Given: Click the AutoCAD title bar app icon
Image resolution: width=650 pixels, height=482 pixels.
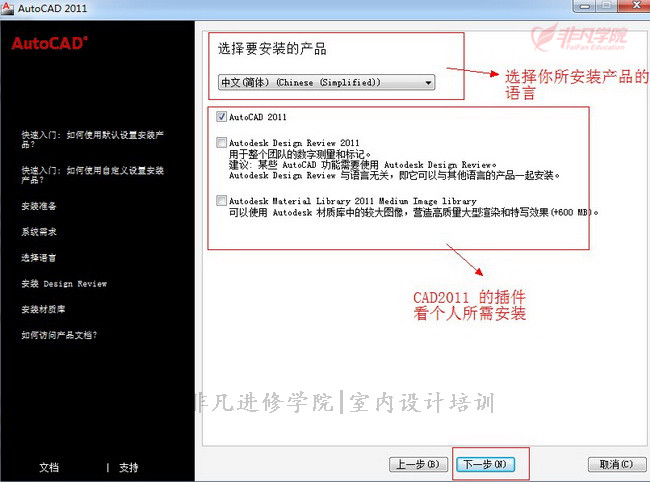Looking at the screenshot, I should pyautogui.click(x=7, y=8).
